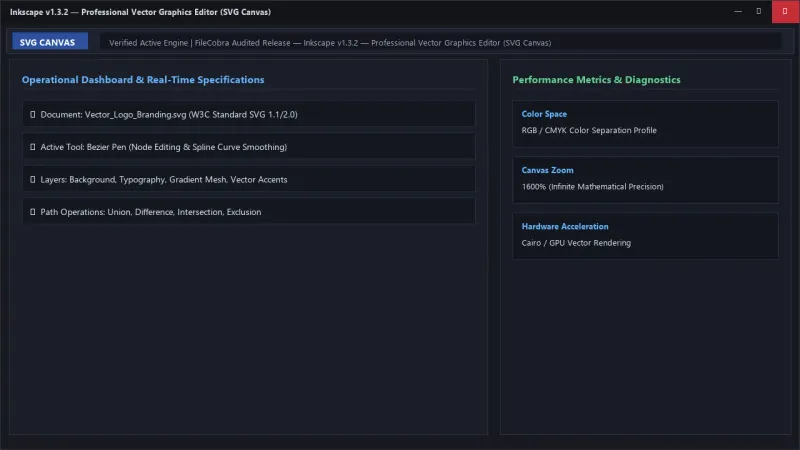800x450 pixels.
Task: Click the Document: Vector_Logo_Branding.svg row
Action: 249,114
